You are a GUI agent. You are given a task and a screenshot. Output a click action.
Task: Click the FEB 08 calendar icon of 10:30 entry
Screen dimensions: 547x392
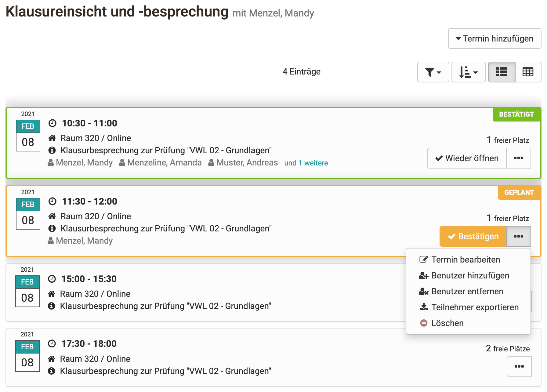coord(28,136)
